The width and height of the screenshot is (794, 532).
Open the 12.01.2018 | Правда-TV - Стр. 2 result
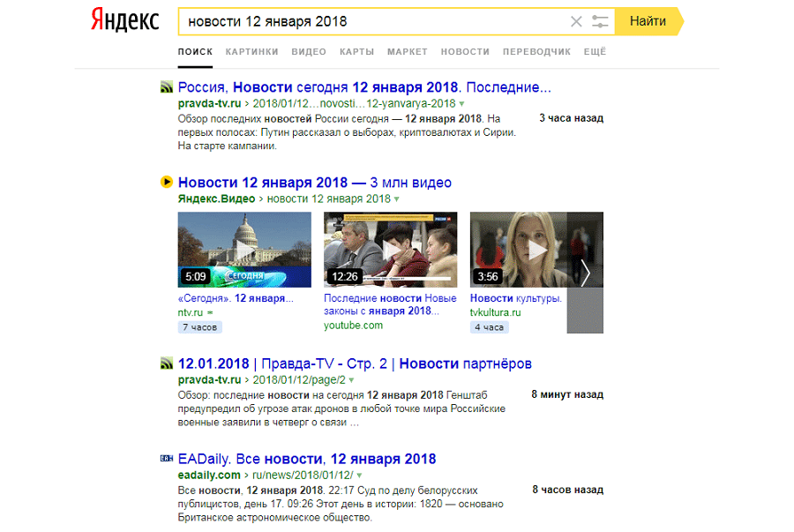[355, 364]
